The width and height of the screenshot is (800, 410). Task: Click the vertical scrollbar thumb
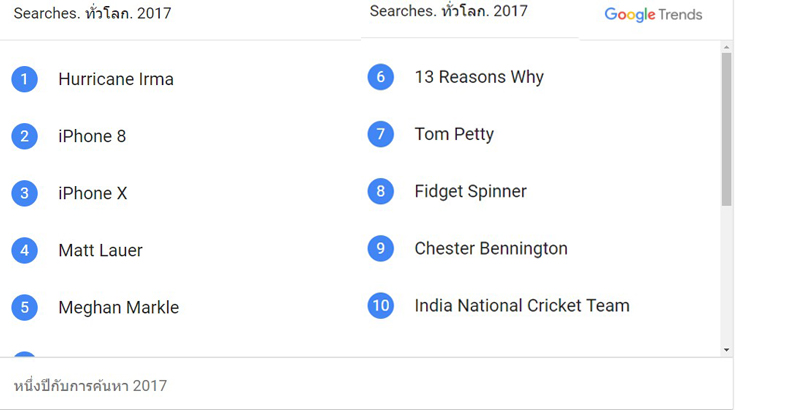[x=727, y=130]
